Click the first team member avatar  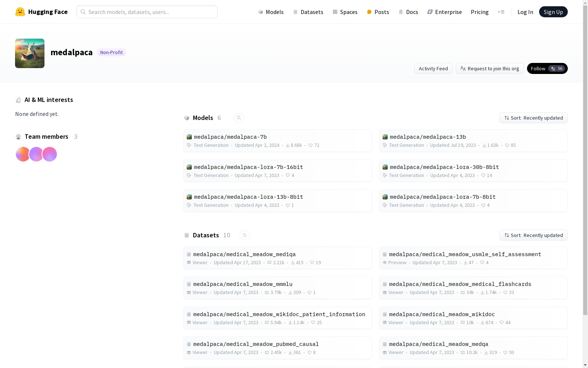point(23,154)
